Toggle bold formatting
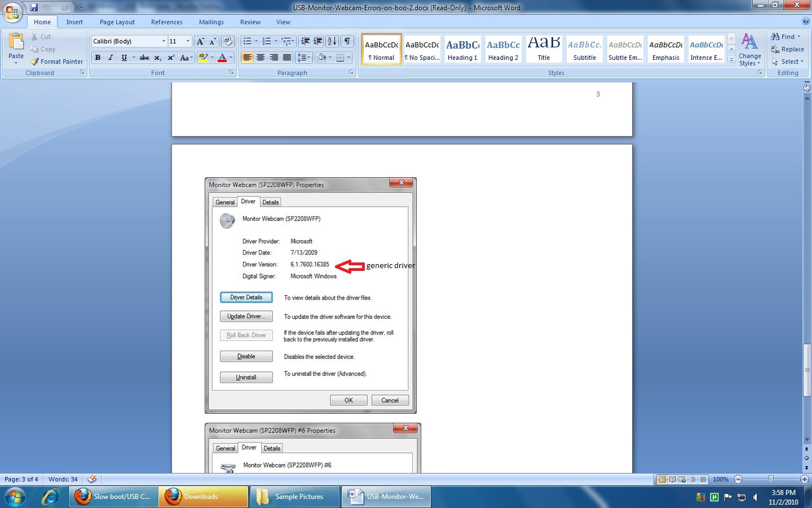 click(98, 58)
